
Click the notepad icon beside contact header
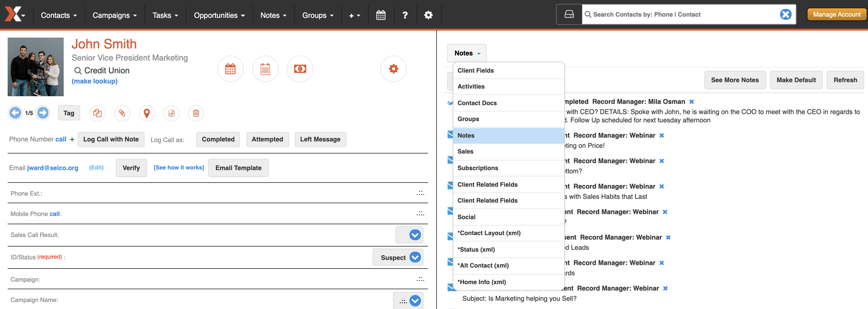point(265,69)
